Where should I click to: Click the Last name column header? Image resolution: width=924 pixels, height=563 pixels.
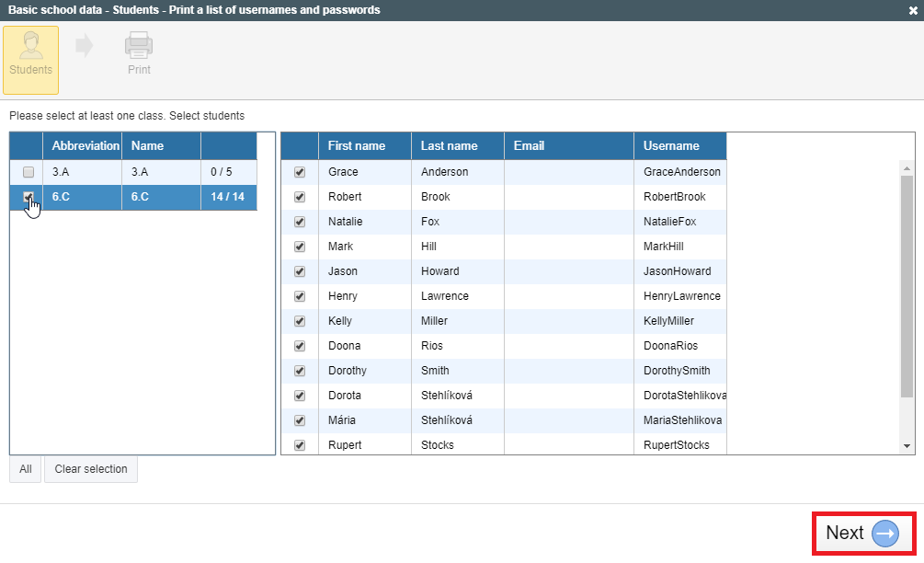pos(458,145)
